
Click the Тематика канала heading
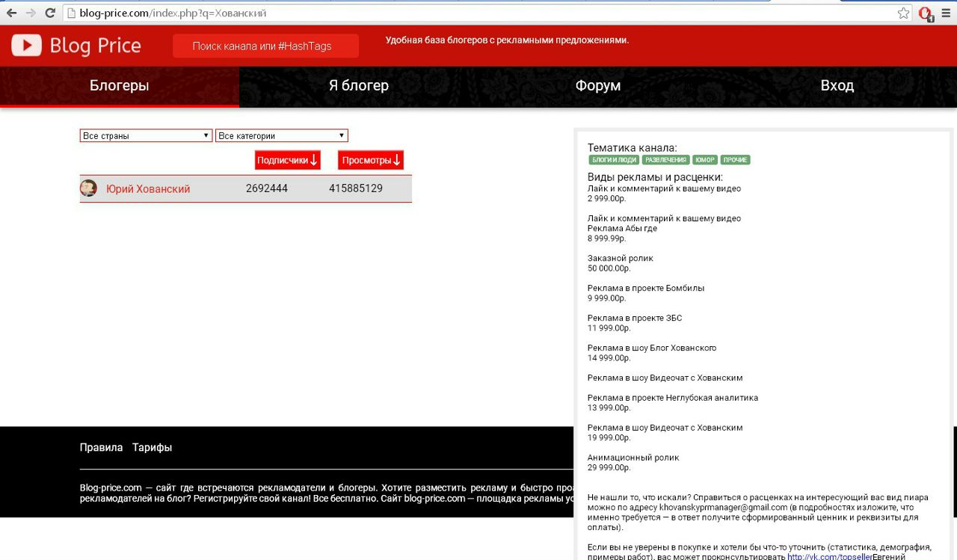pyautogui.click(x=633, y=148)
